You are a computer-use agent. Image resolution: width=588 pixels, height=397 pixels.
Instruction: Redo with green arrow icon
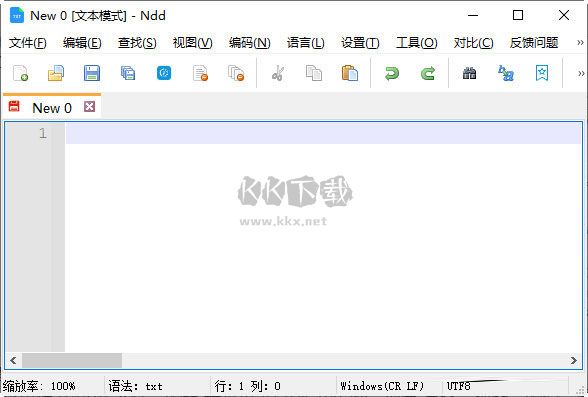coord(428,73)
